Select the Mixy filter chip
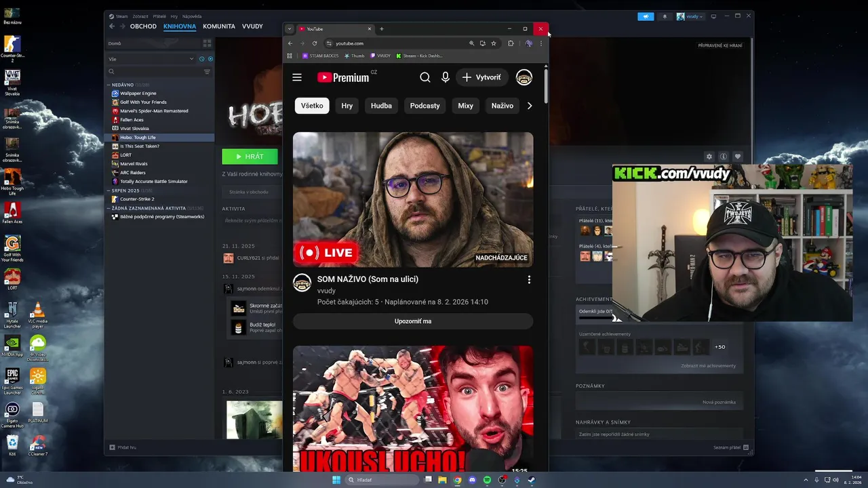 (x=465, y=106)
